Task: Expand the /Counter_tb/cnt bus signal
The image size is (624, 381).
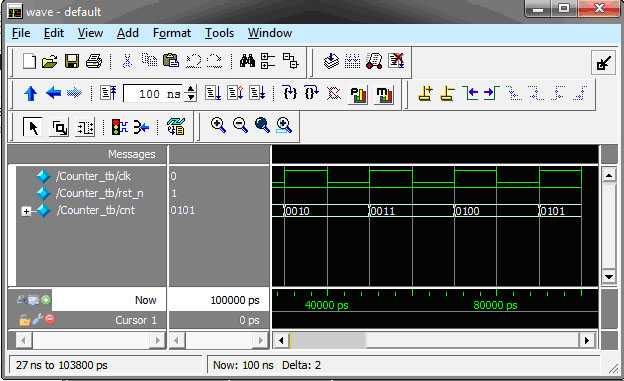Action: [x=26, y=211]
